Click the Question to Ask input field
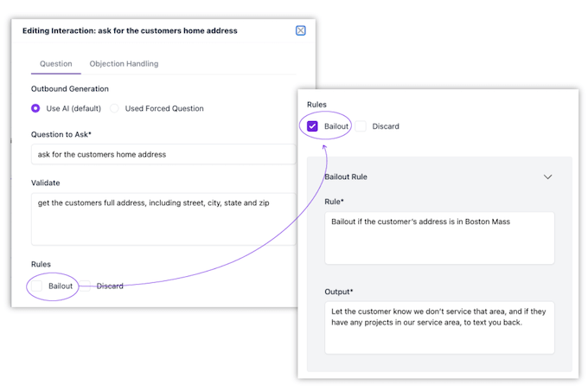This screenshot has width=588, height=392. [163, 155]
